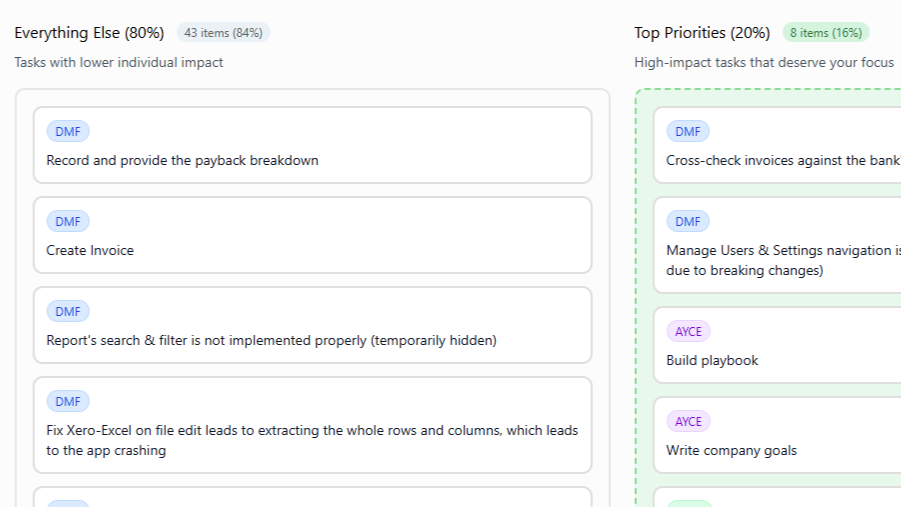The width and height of the screenshot is (901, 507).
Task: Click the DMF tag on the Create Invoice card
Action: (x=68, y=221)
